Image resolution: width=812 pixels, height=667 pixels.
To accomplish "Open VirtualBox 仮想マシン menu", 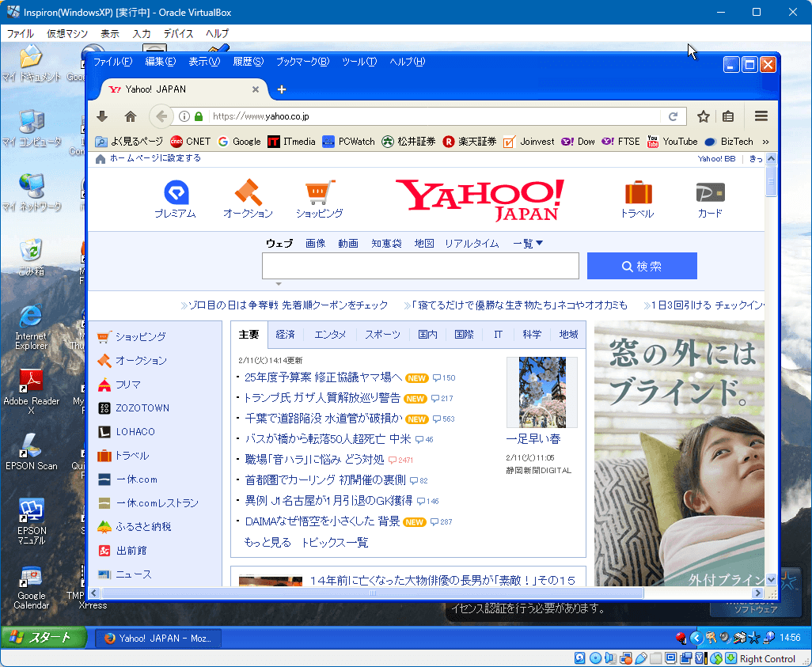I will pyautogui.click(x=67, y=34).
